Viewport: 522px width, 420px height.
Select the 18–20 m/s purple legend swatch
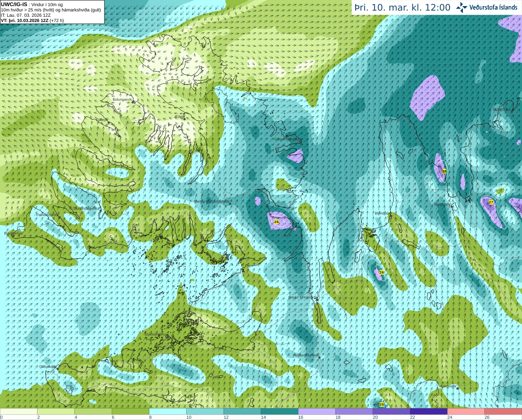(354, 411)
